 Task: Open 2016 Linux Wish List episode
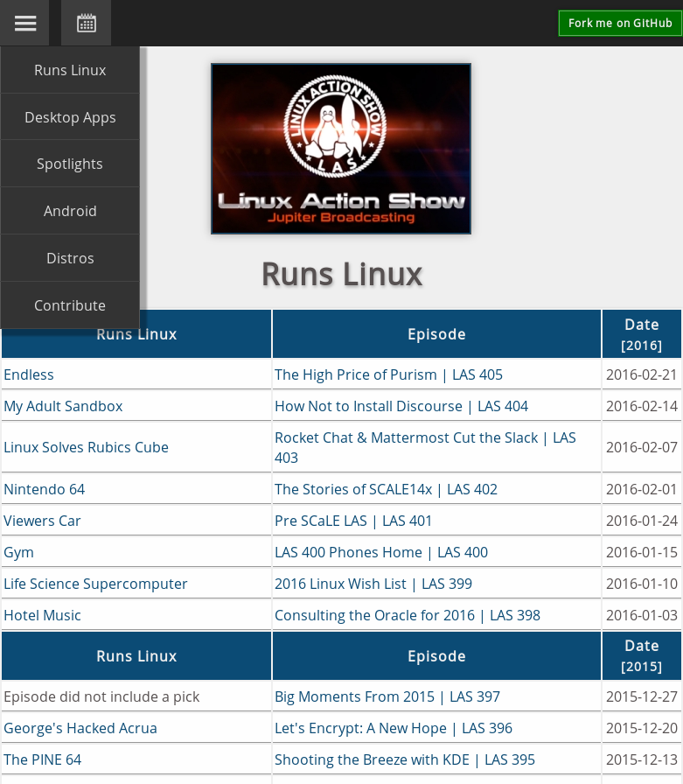(x=373, y=584)
